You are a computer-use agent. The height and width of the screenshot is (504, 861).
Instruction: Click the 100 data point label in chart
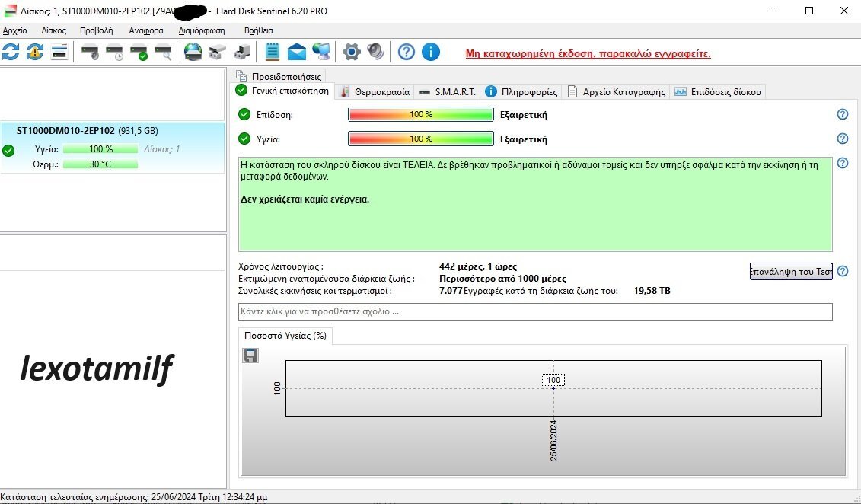pyautogui.click(x=553, y=380)
